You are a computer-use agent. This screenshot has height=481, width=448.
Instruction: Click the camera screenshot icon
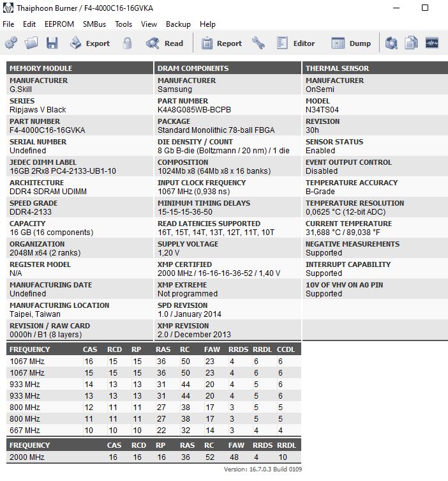point(391,43)
